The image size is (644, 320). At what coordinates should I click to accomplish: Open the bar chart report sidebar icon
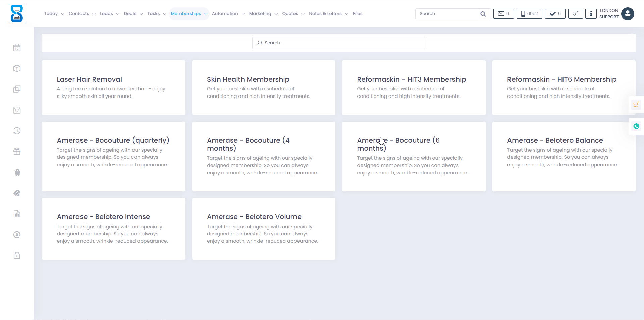coord(17,214)
